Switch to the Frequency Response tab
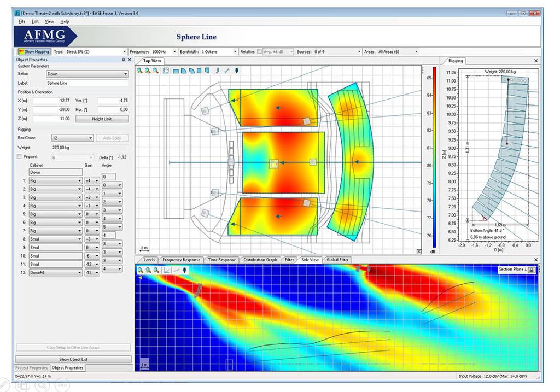The image size is (560, 392). coord(181,260)
